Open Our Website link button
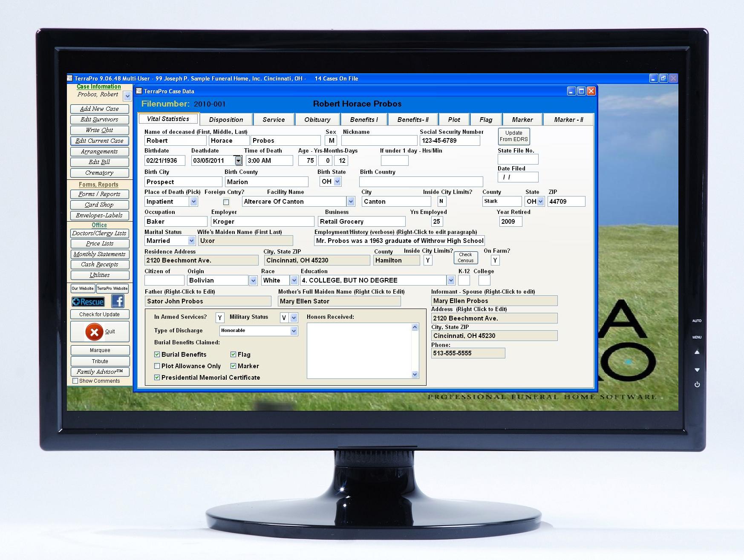 [83, 289]
